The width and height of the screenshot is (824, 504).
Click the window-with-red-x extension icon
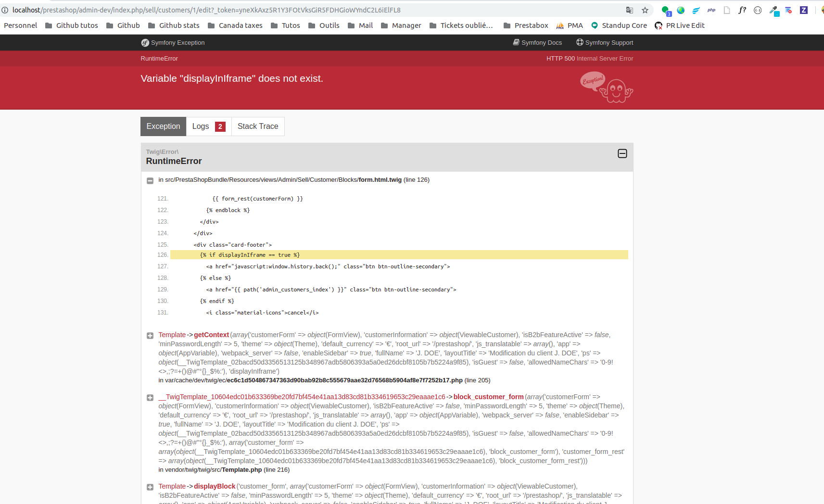[x=788, y=10]
